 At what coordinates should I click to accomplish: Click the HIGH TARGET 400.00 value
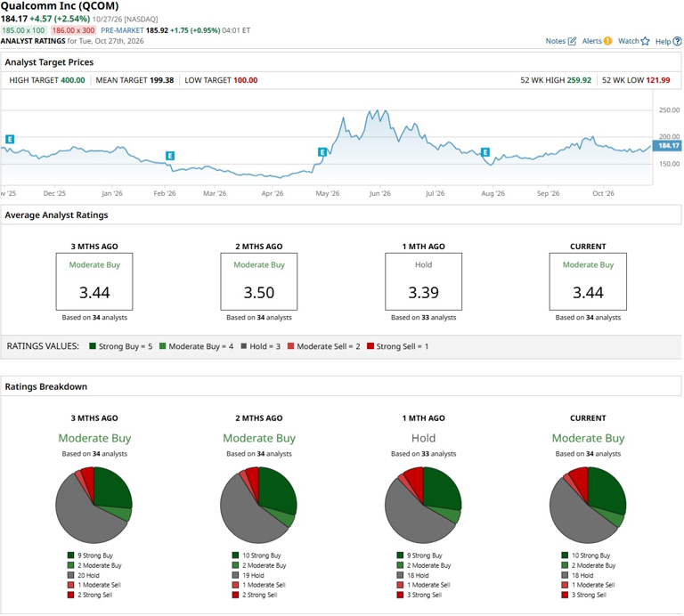click(x=73, y=80)
